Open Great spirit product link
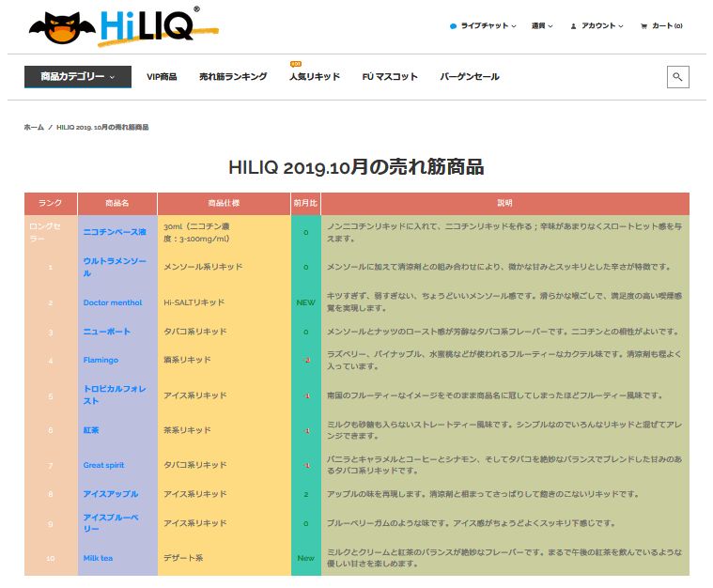713x588 pixels. click(103, 465)
